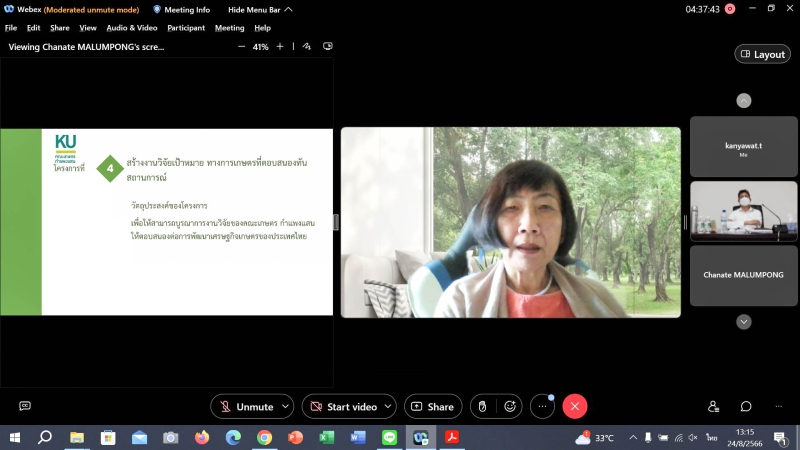Zoom out the shared screen view
The height and width of the screenshot is (450, 800).
[x=241, y=47]
